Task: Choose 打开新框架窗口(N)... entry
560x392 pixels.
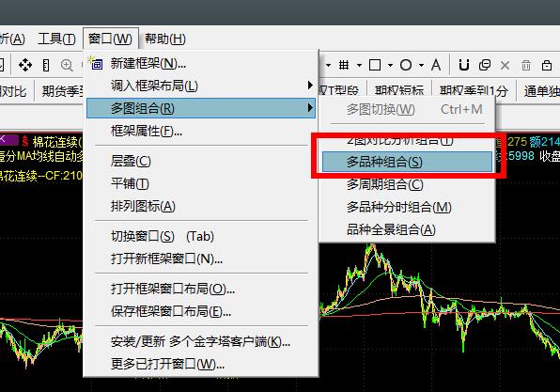Action: pos(201,259)
